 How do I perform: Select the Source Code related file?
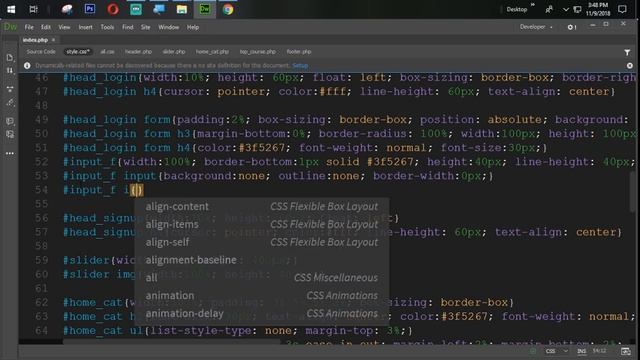click(x=41, y=52)
